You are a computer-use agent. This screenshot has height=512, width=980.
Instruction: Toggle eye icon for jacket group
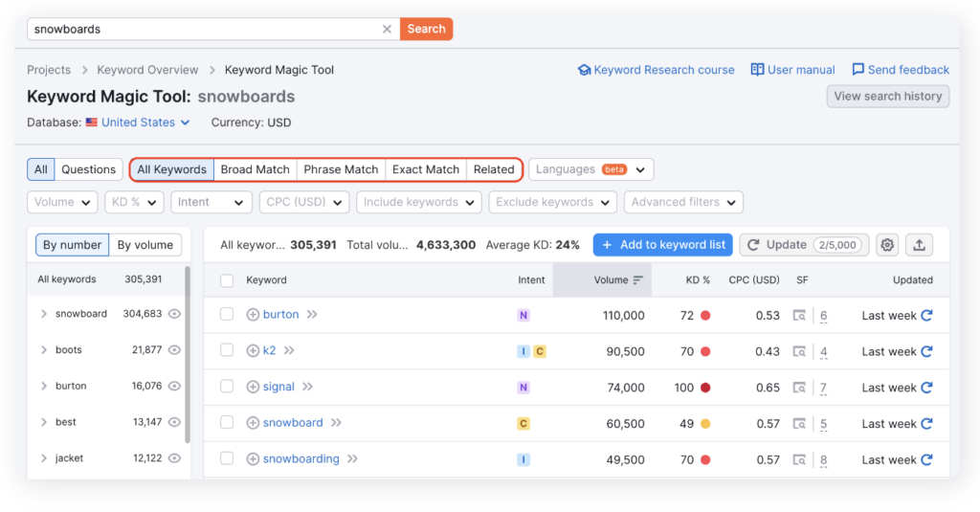pyautogui.click(x=174, y=458)
